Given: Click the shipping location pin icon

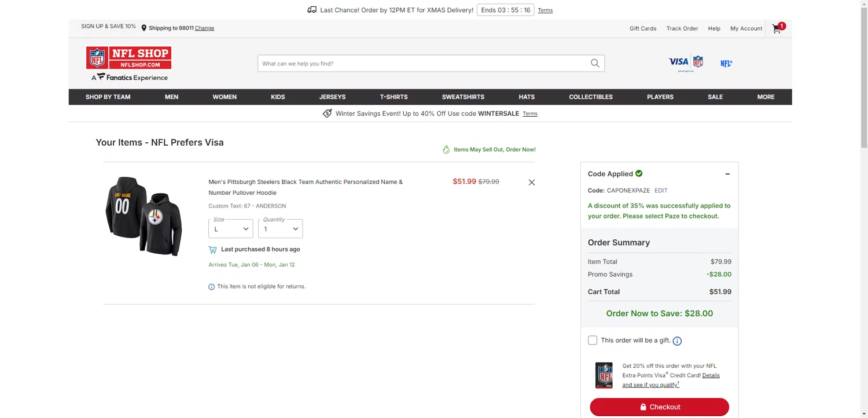Looking at the screenshot, I should coord(144,28).
